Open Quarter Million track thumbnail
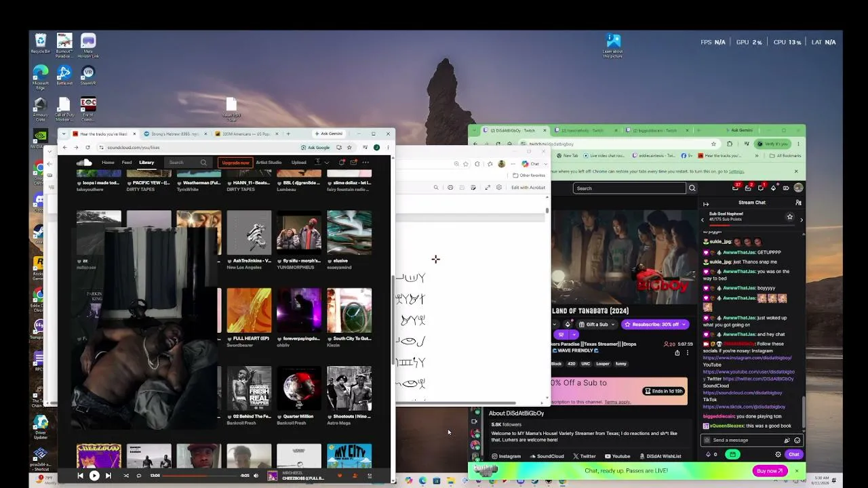The height and width of the screenshot is (488, 868). 299,388
